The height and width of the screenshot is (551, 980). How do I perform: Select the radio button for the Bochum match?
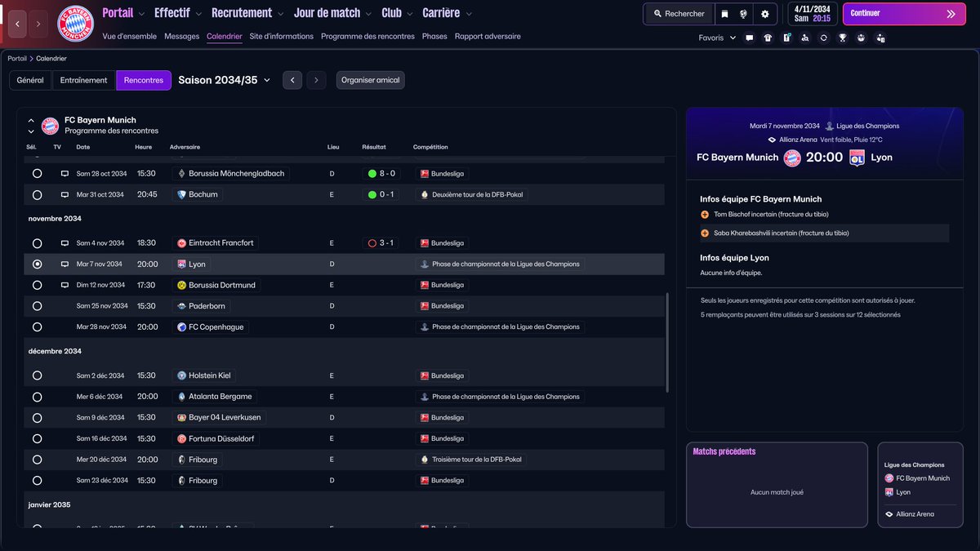point(37,195)
